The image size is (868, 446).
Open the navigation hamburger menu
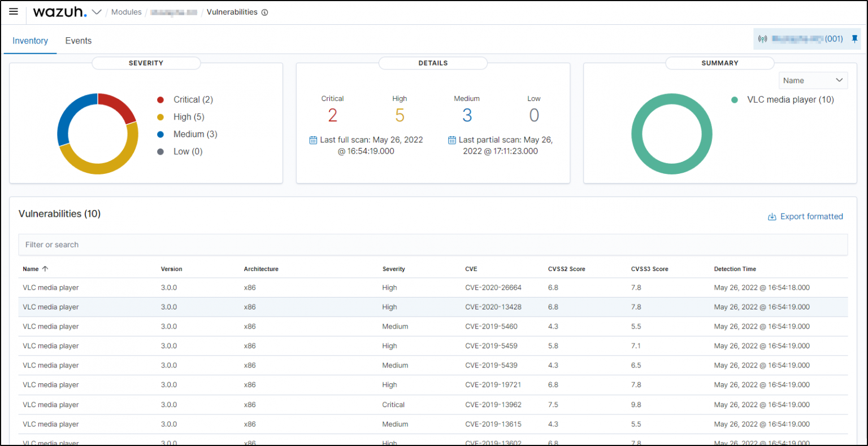[x=14, y=11]
